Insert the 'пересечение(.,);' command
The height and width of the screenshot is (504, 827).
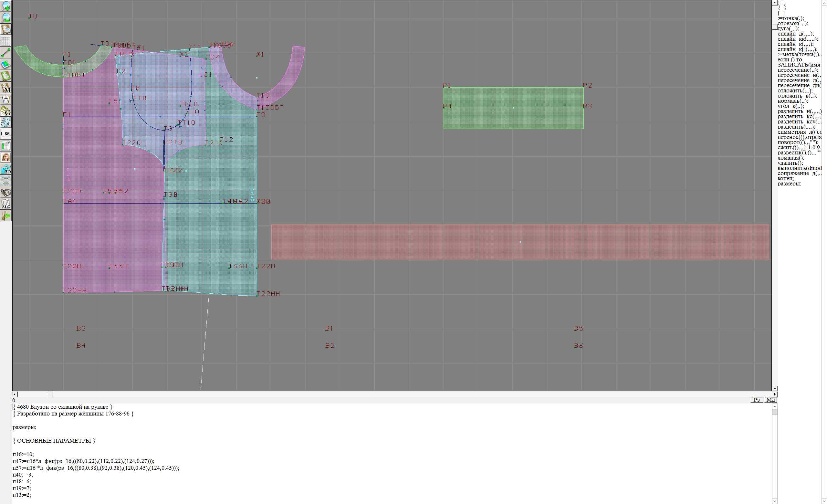pos(798,70)
